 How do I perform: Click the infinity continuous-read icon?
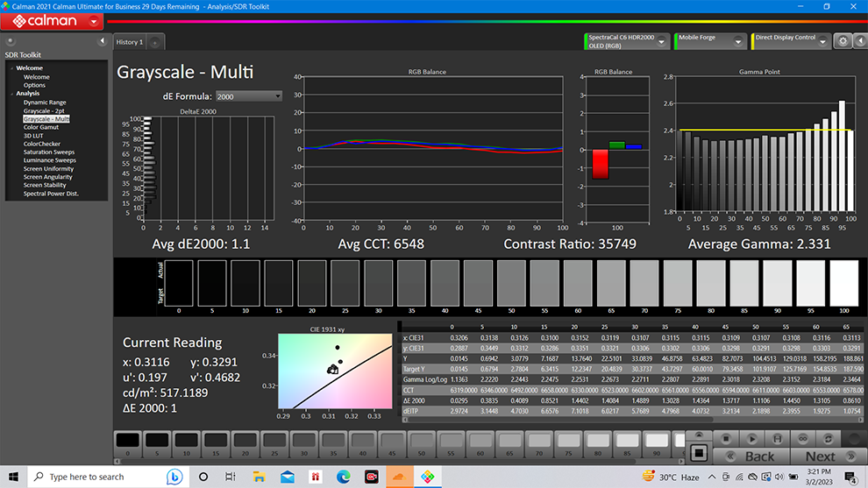(x=802, y=439)
